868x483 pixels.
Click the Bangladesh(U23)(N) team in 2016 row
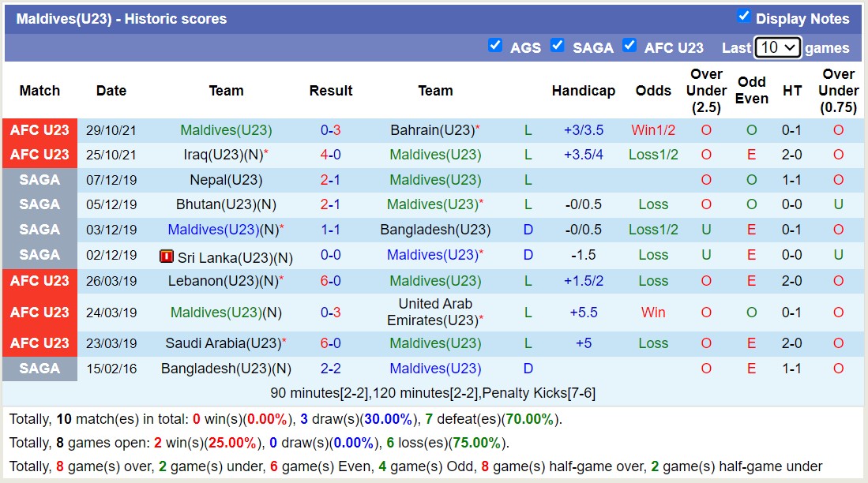[x=226, y=369]
